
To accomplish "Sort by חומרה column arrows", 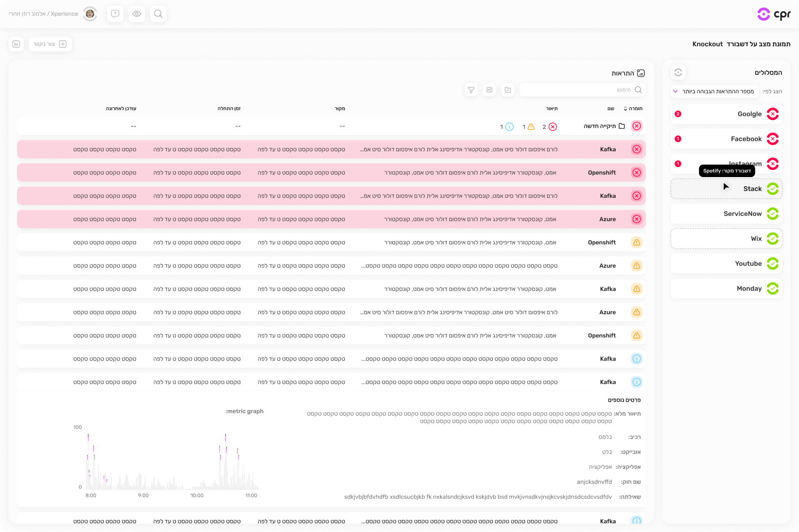I will pos(626,108).
